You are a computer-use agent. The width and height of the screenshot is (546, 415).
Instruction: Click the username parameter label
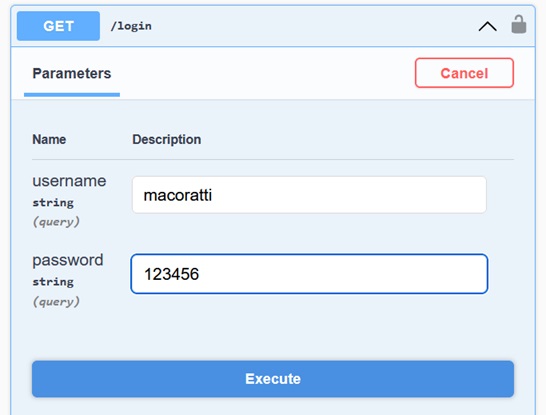69,181
